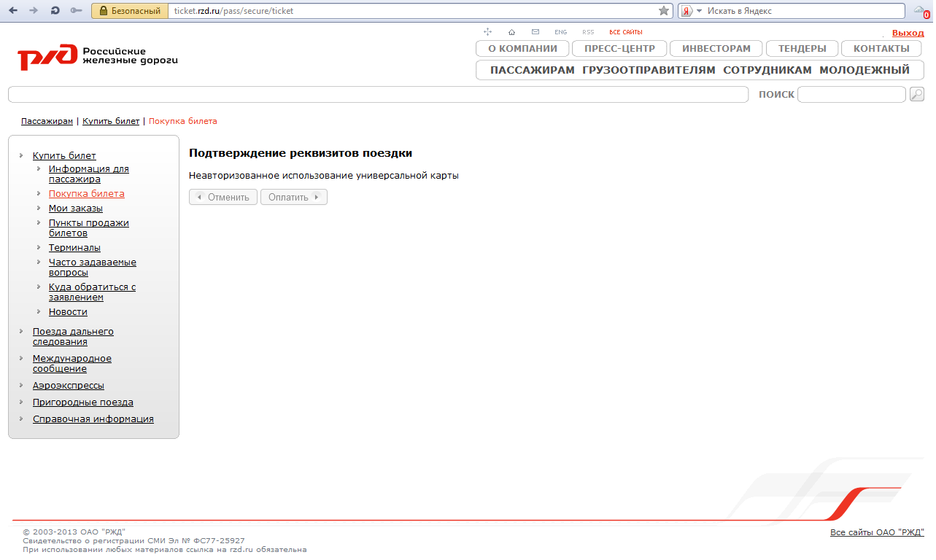Click the ПОИСК site search field
Image resolution: width=936 pixels, height=560 pixels.
851,94
